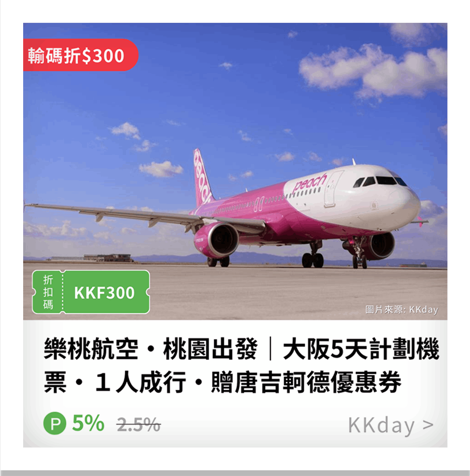Click the 大阪5天計劃機票 title text
Viewport: 470px width, 476px height.
coord(361,349)
